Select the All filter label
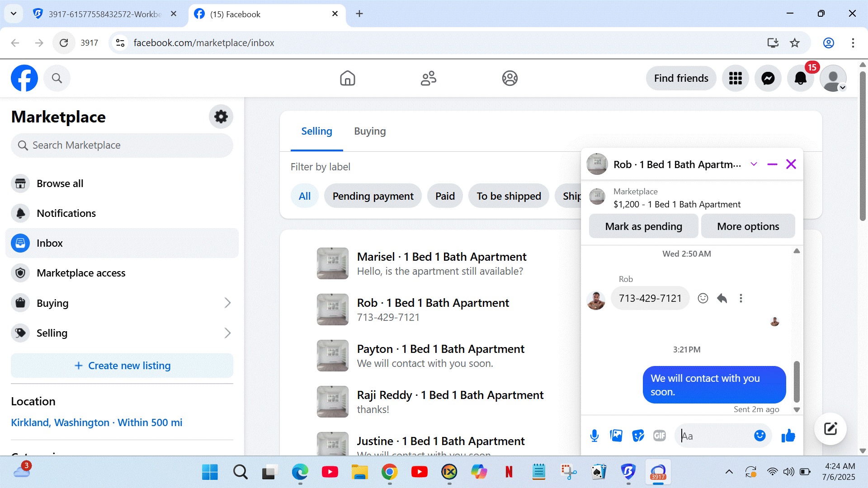Screen dimensions: 868x488 (x=304, y=196)
